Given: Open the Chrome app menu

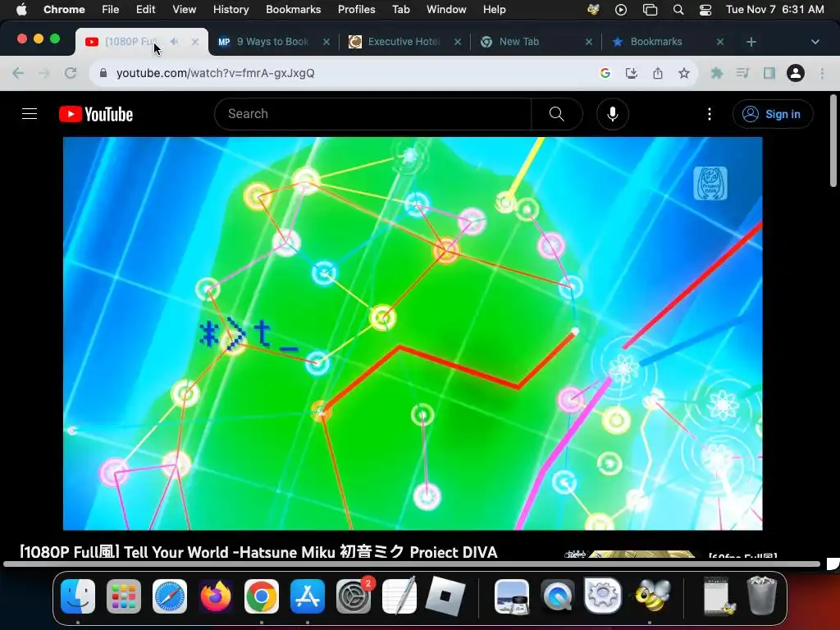Looking at the screenshot, I should (64, 9).
